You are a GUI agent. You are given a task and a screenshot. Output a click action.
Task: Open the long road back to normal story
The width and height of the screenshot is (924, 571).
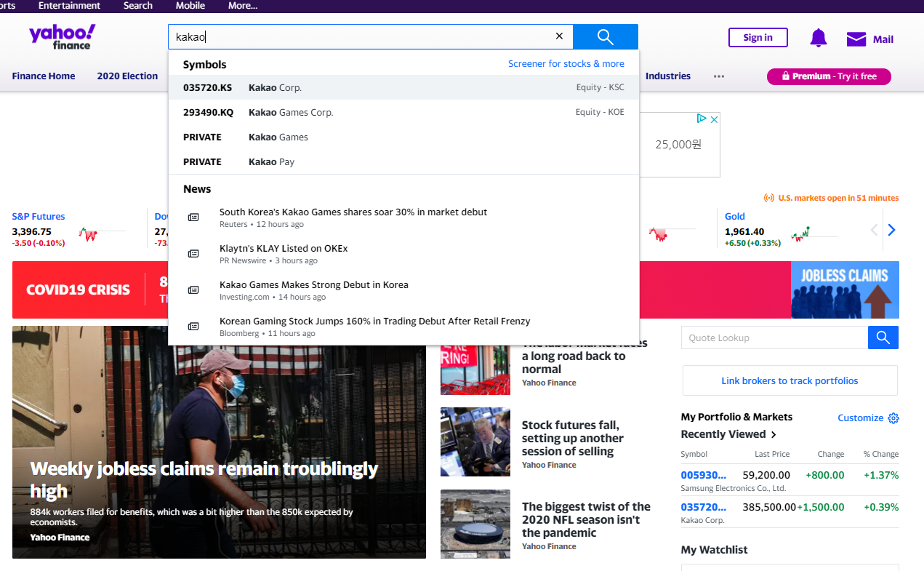584,356
